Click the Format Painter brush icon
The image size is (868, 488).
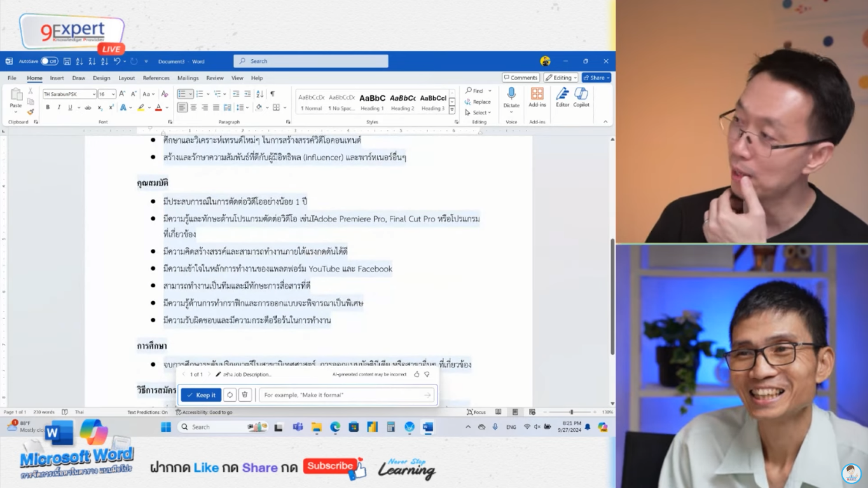point(31,112)
